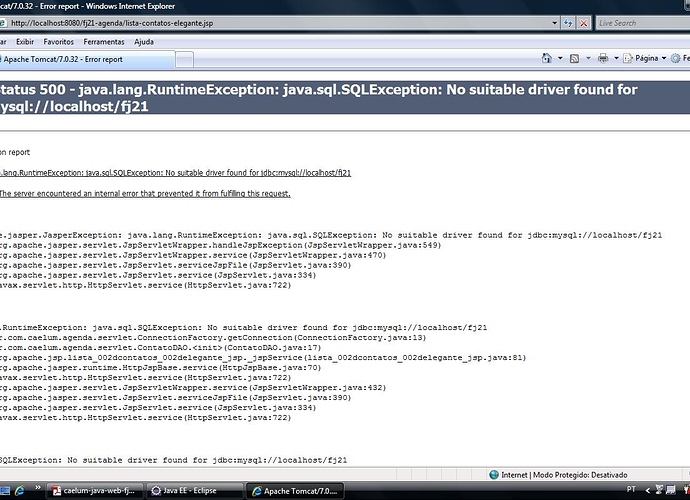Image resolution: width=690 pixels, height=500 pixels.
Task: Click the network icon in system tray
Action: 670,490
